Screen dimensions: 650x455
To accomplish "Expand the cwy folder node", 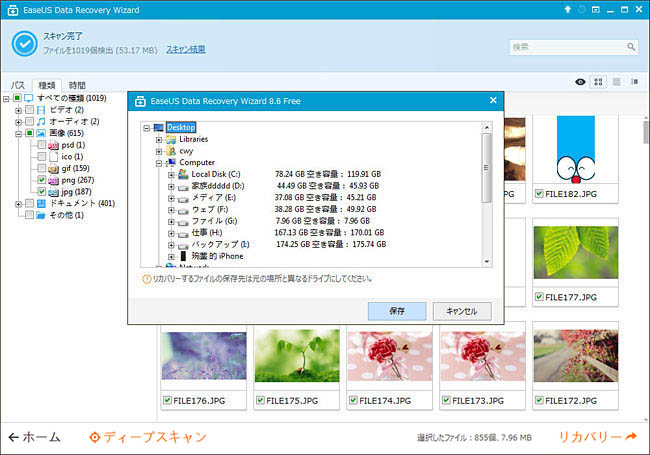I will click(x=159, y=151).
